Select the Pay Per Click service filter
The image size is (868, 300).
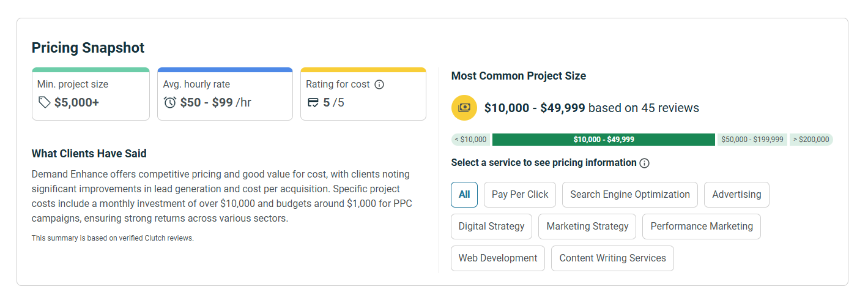pyautogui.click(x=520, y=195)
